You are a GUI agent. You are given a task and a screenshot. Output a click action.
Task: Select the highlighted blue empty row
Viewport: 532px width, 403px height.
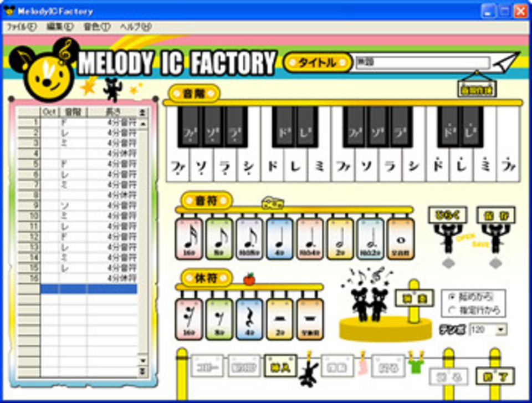tap(89, 289)
